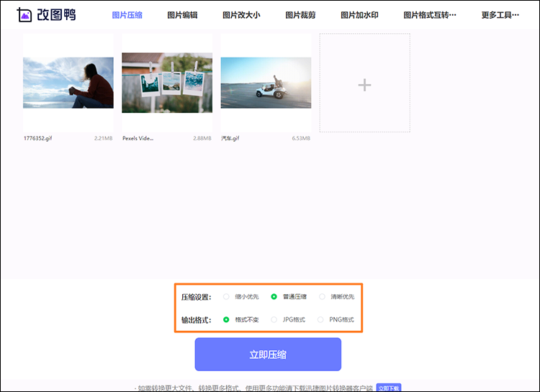This screenshot has height=392, width=540.
Task: Choose the 普通压缩 compression option
Action: (274, 296)
